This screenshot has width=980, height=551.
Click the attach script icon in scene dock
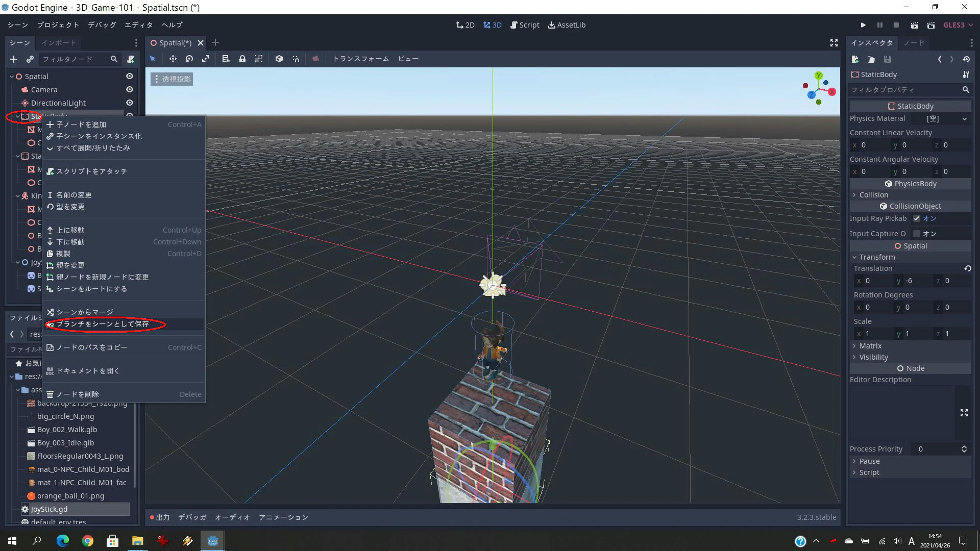(x=131, y=59)
